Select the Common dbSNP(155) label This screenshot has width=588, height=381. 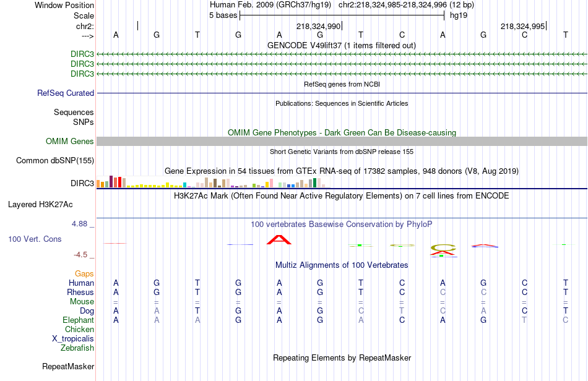(x=55, y=160)
